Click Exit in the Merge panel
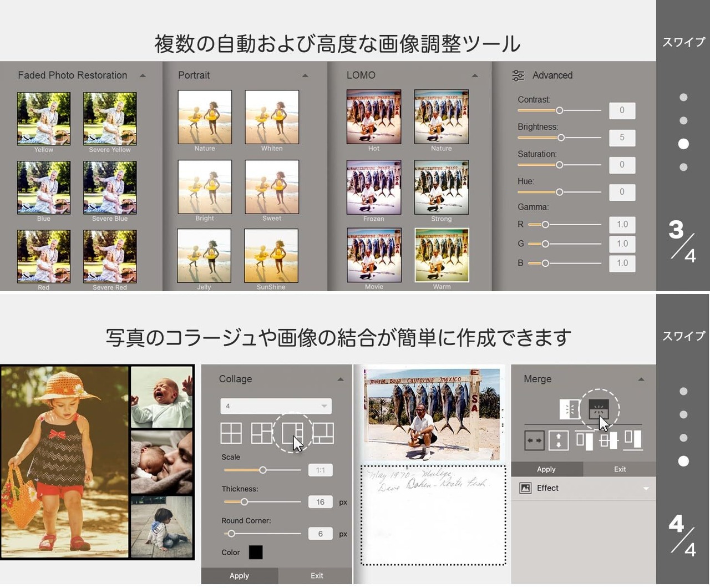710x588 pixels. click(x=620, y=469)
